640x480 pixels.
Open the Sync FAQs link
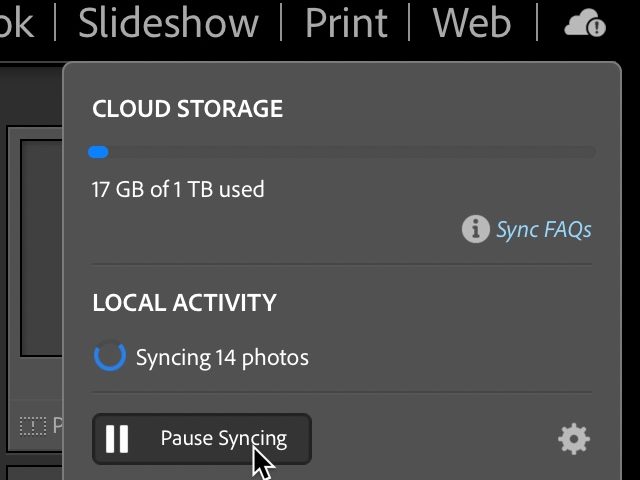pos(543,230)
